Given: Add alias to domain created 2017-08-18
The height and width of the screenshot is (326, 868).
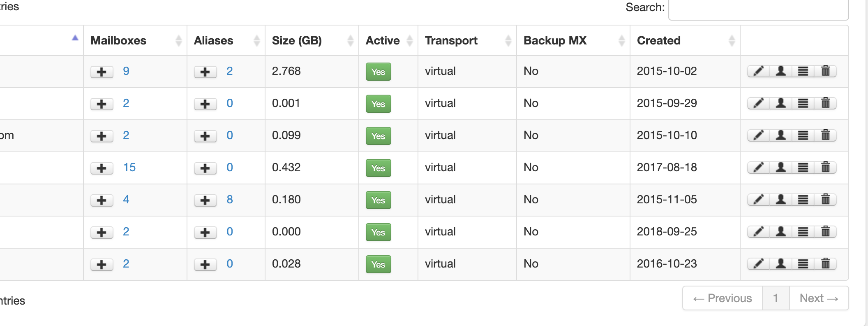Looking at the screenshot, I should [x=205, y=168].
